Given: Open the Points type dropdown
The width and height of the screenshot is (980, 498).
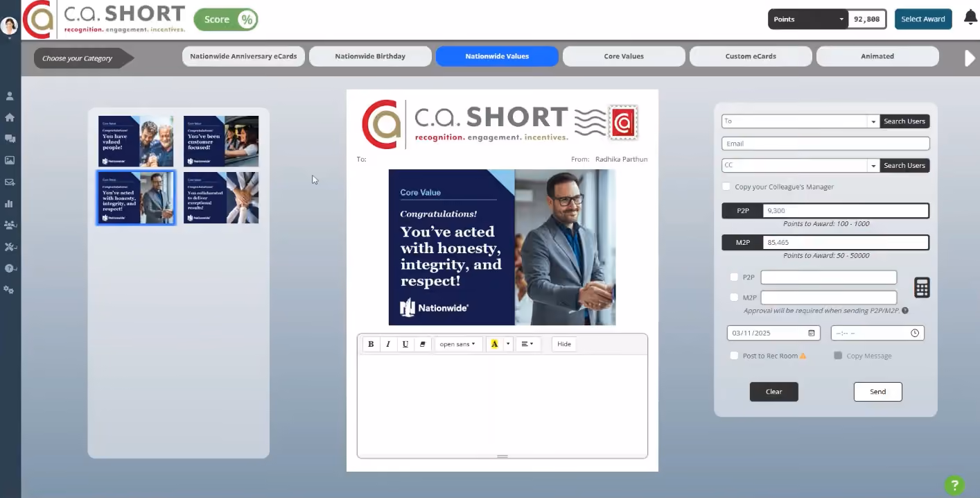Looking at the screenshot, I should point(808,19).
